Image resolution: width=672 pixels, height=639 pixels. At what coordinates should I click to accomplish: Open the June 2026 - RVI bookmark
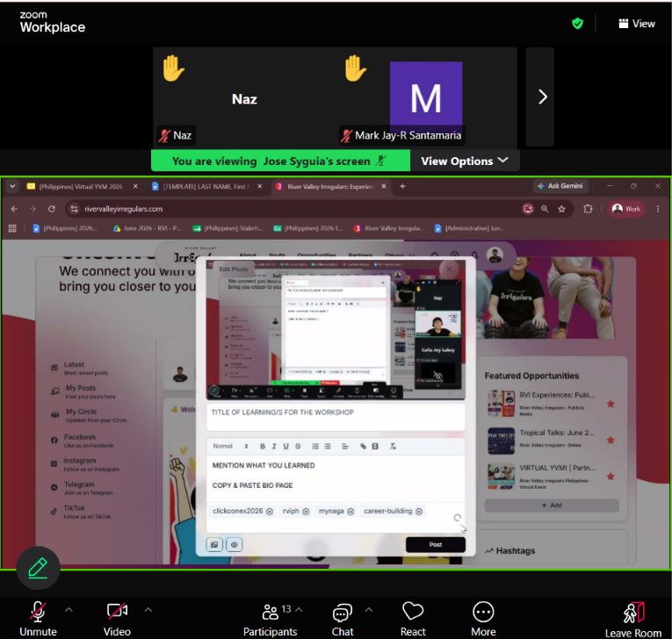tap(147, 228)
